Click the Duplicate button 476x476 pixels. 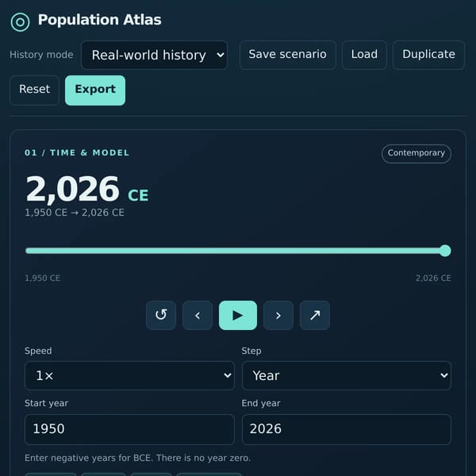pos(428,55)
